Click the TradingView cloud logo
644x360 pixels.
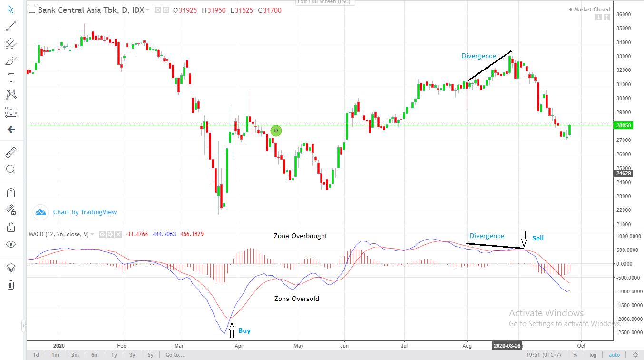click(x=40, y=212)
